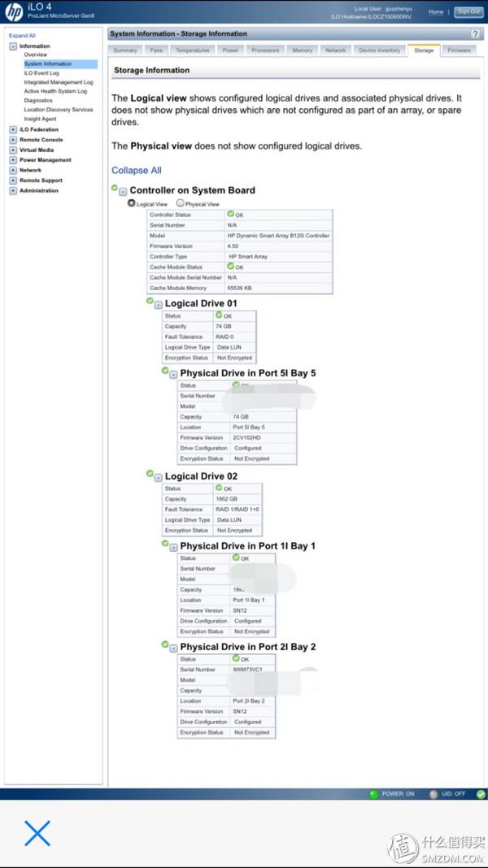
Task: Switch to the Processors tab
Action: (265, 50)
